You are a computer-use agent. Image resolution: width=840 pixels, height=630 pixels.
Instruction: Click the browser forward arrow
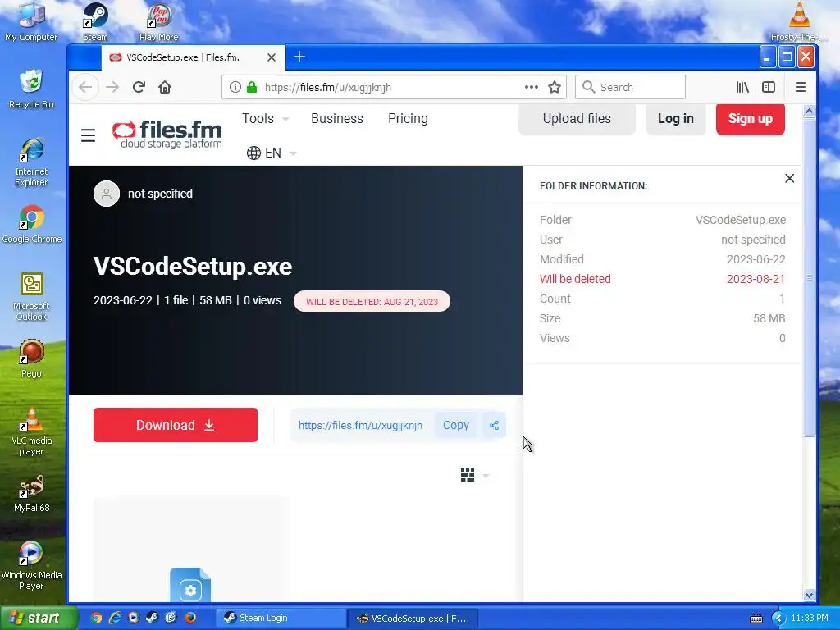tap(112, 87)
